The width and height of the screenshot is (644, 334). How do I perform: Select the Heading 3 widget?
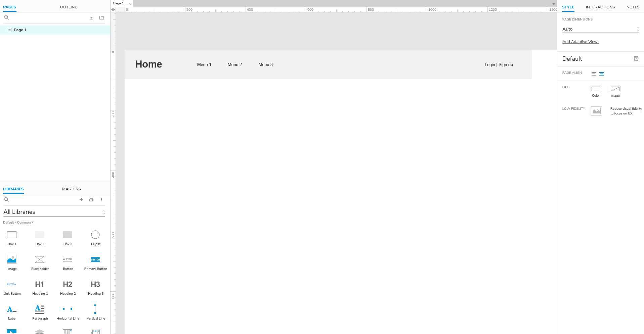coord(95,288)
